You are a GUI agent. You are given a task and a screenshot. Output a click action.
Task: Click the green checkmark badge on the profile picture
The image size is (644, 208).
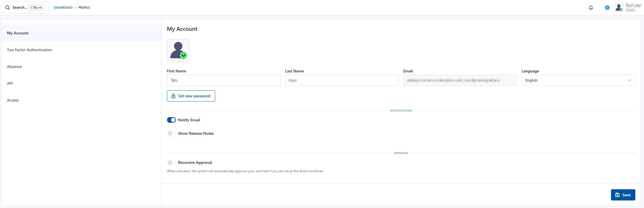click(x=183, y=55)
